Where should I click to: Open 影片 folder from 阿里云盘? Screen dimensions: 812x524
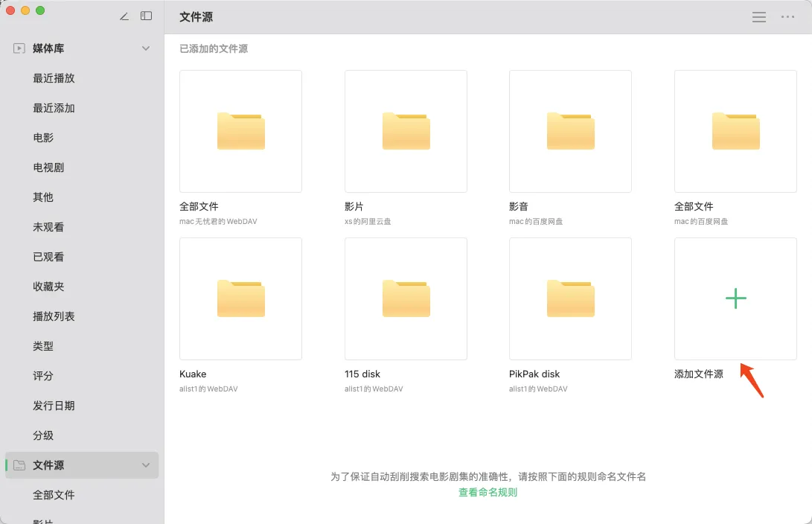406,131
